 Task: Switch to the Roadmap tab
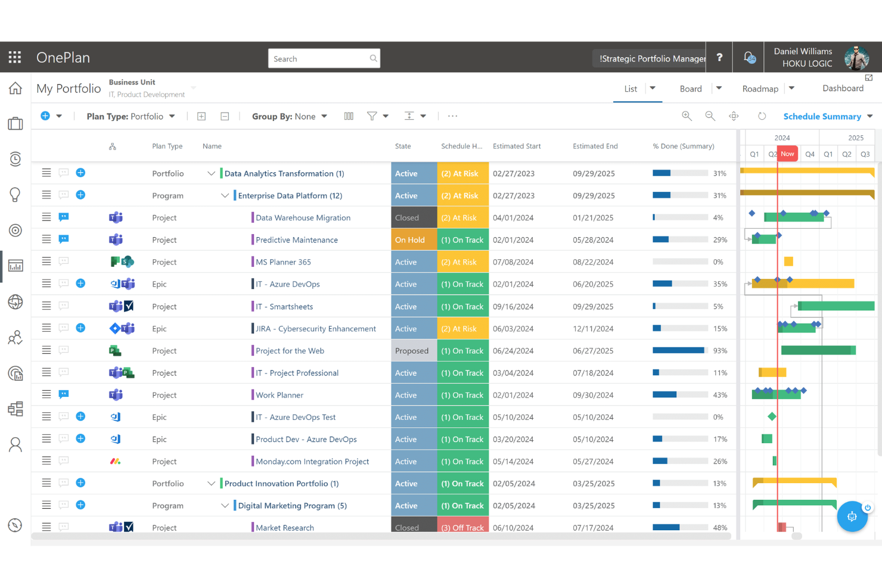click(x=760, y=89)
